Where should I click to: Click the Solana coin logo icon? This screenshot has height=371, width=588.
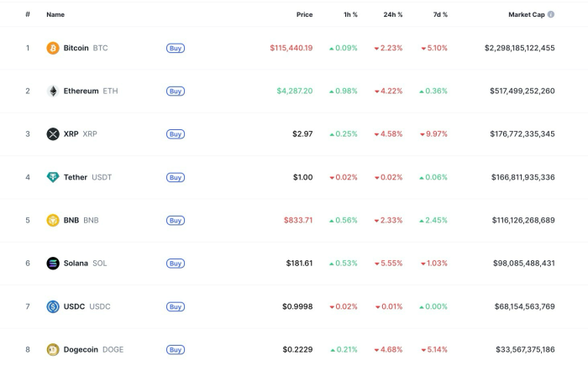(x=53, y=264)
